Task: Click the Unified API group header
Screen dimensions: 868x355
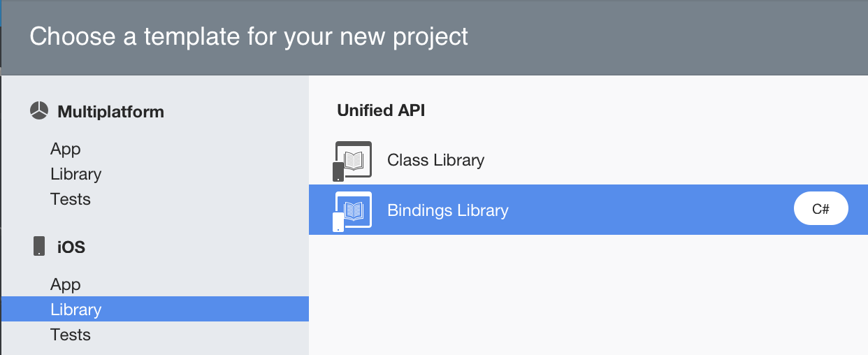Action: (x=381, y=110)
